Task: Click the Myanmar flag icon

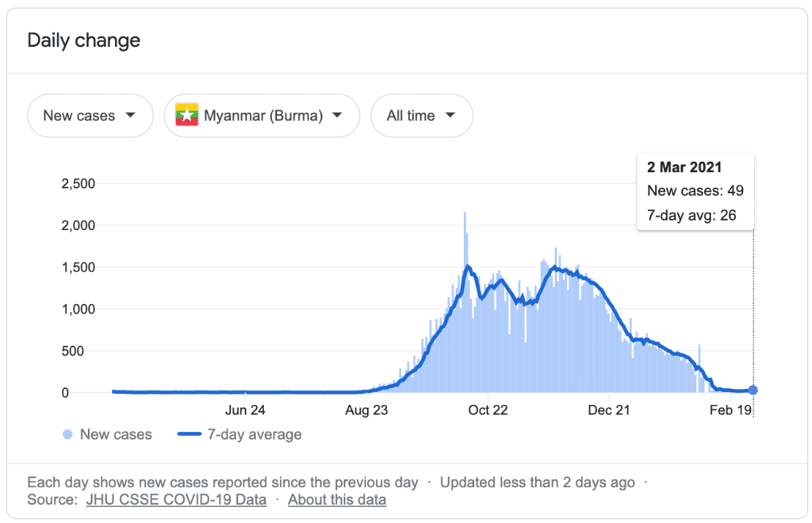Action: coord(187,116)
